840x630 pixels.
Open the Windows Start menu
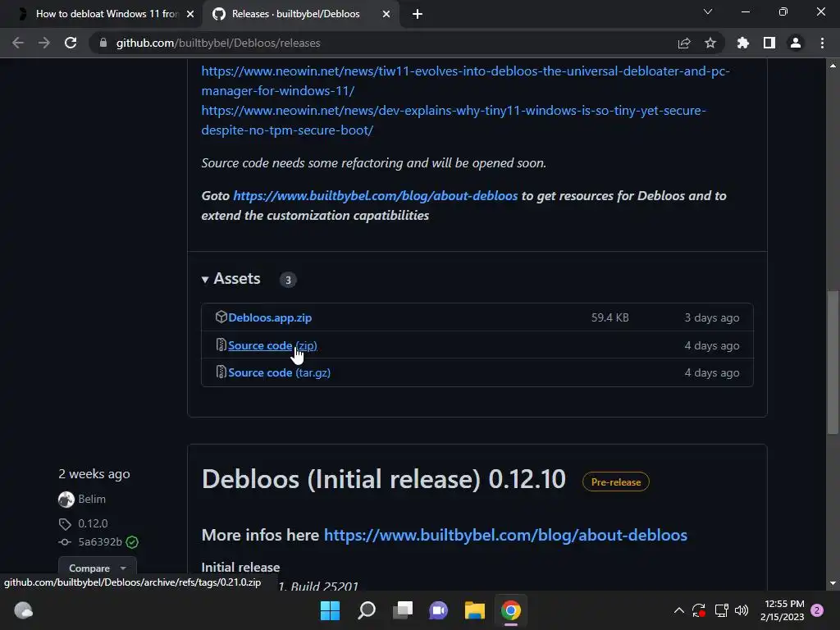coord(330,610)
